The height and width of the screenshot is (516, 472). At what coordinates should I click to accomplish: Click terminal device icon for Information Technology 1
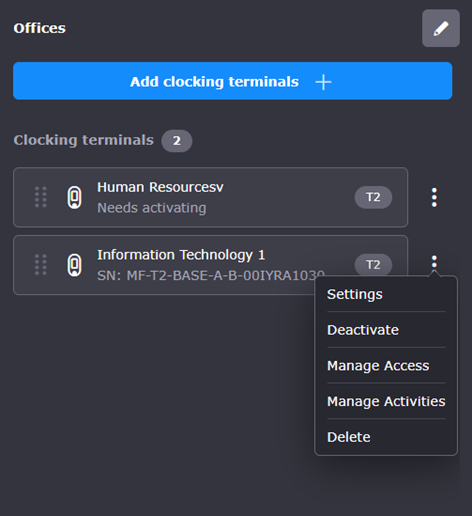pos(74,265)
